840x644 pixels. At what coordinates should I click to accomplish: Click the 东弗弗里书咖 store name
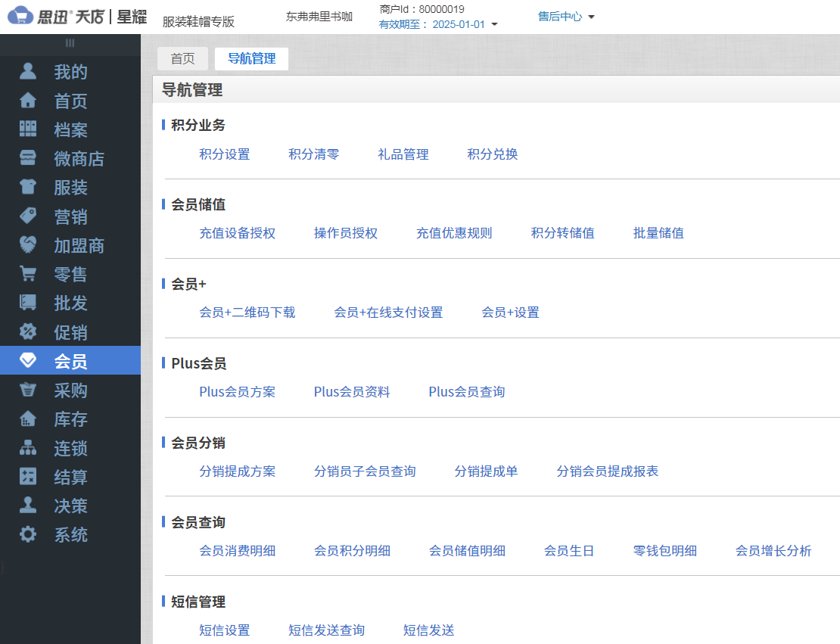(319, 15)
